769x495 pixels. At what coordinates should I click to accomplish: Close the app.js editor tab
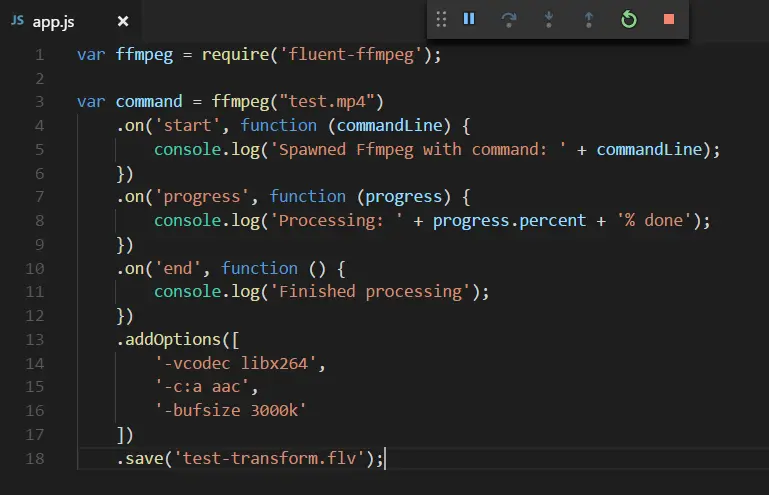[x=123, y=21]
